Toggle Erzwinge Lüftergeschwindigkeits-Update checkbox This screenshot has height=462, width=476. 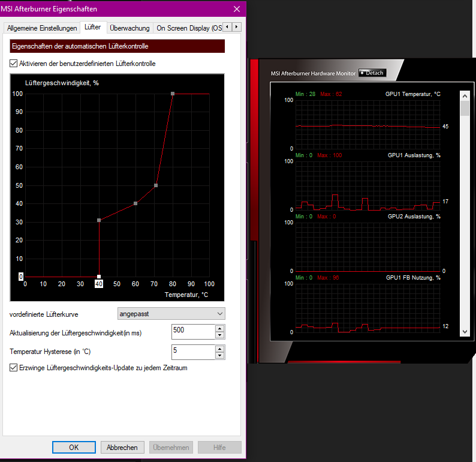tap(13, 368)
